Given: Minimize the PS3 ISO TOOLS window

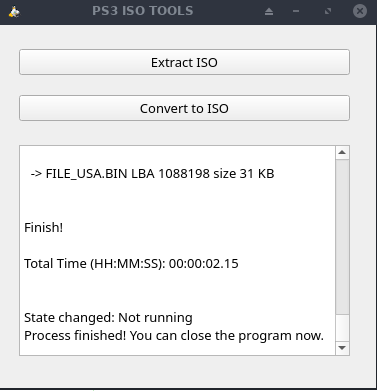Looking at the screenshot, I should [x=296, y=11].
